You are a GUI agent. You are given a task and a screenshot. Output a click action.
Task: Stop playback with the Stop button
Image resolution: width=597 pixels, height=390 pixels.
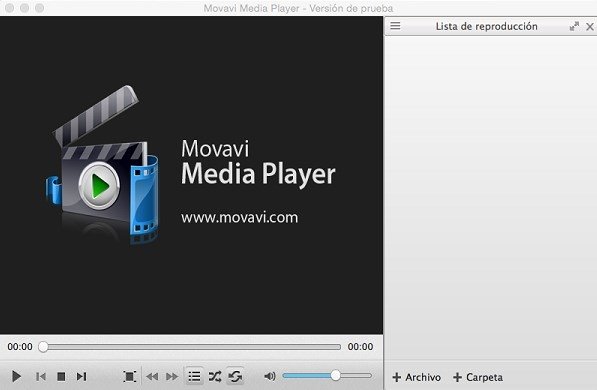click(x=61, y=377)
